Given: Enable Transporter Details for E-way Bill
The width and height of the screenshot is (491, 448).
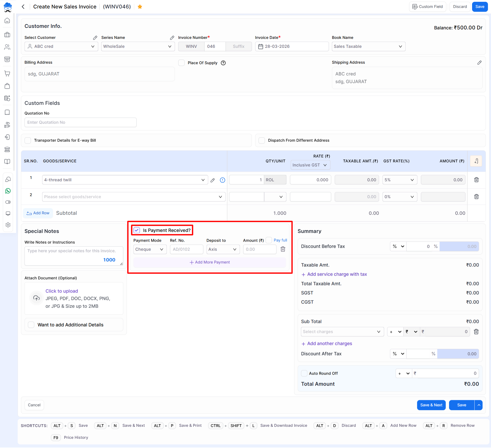Looking at the screenshot, I should tap(28, 140).
